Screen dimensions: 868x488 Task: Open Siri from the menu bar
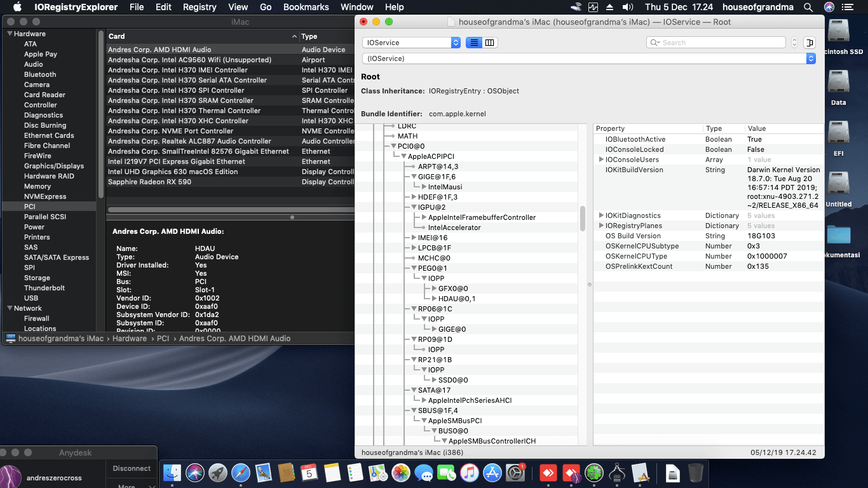829,7
